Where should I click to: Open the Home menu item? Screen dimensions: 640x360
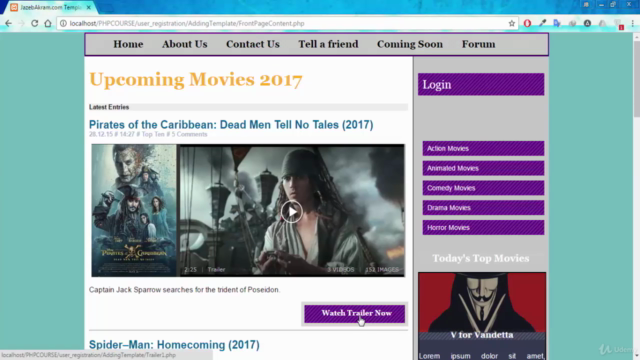(x=128, y=44)
